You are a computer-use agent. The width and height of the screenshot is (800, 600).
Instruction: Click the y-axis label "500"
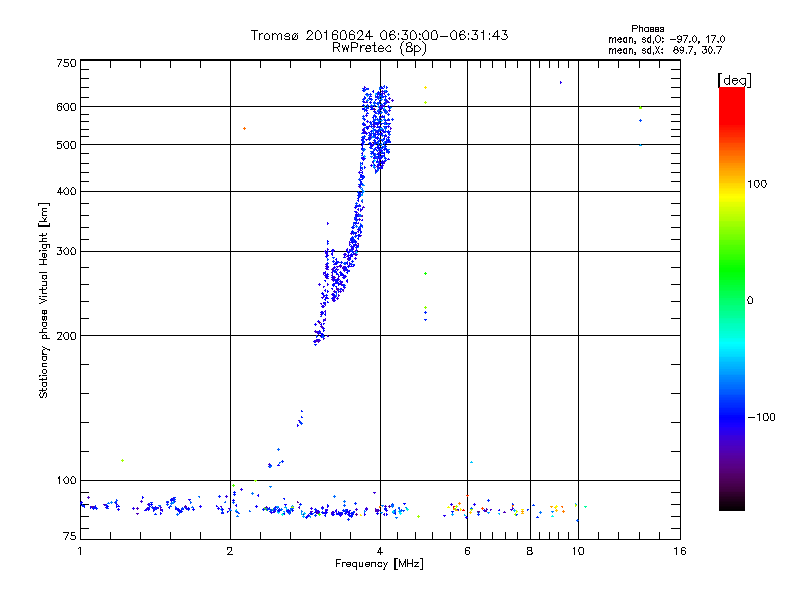pos(66,145)
